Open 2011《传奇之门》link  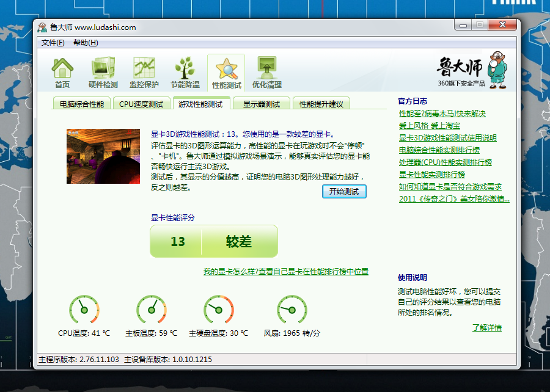click(x=454, y=199)
